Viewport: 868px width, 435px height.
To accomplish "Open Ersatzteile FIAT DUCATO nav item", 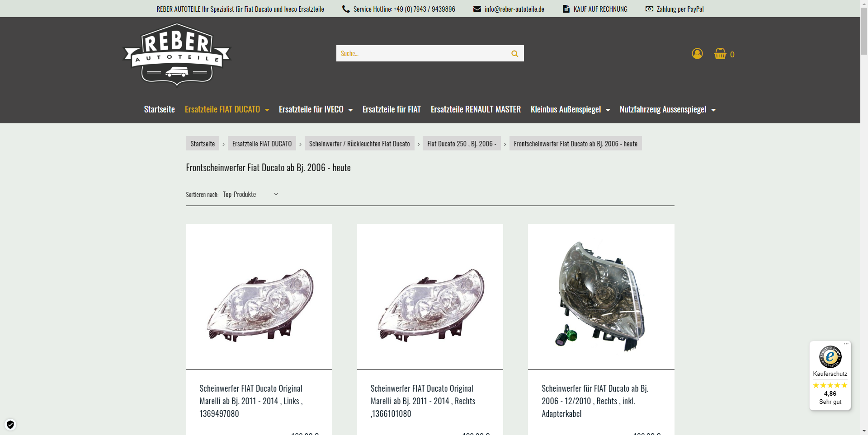I will tap(222, 109).
